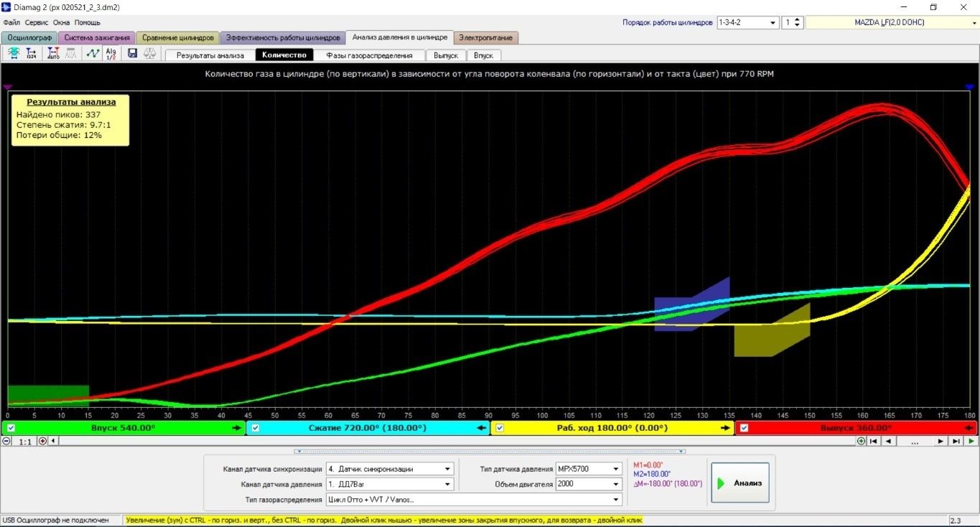The image size is (980, 527).
Task: Toggle the Впуск 540° stroke checkbox
Action: 11,428
